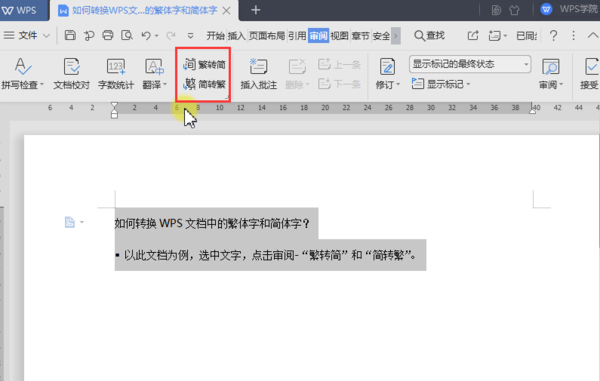Switch to the 引用 ribbon tab

click(x=297, y=36)
